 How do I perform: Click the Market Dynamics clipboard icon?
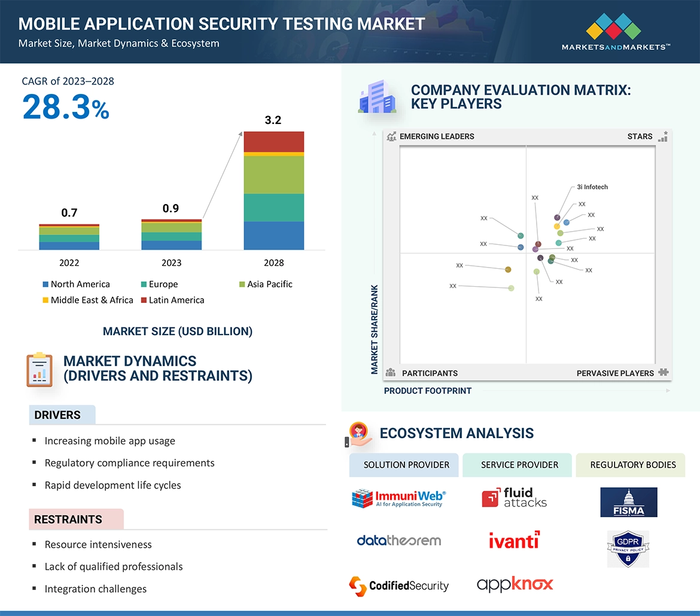[39, 370]
